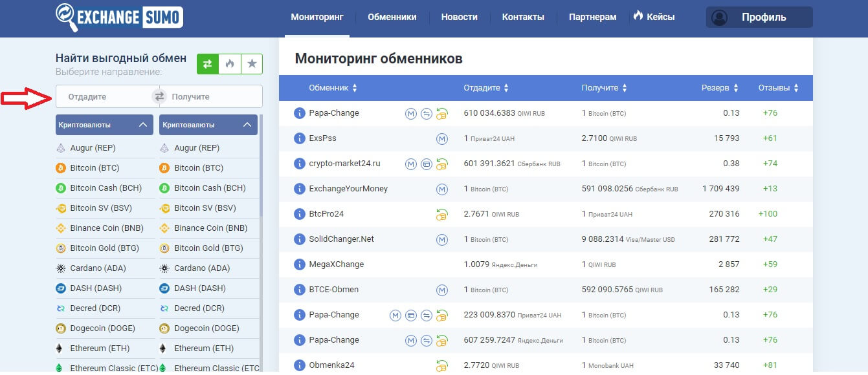The height and width of the screenshot is (375, 868).
Task: Click the coins icon in crypto-market24.ru row
Action: coord(442,164)
